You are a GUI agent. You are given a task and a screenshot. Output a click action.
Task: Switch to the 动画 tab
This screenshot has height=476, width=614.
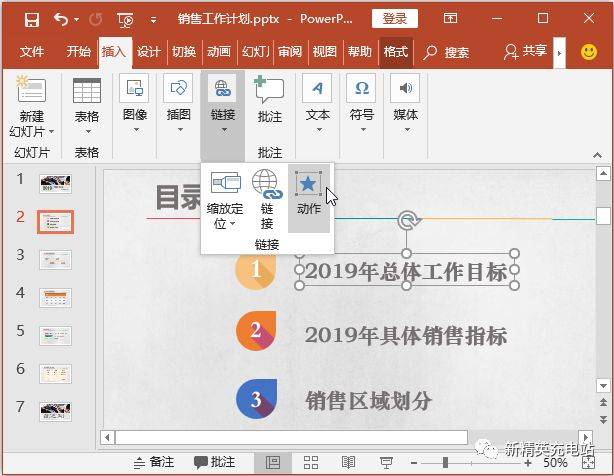click(x=219, y=52)
